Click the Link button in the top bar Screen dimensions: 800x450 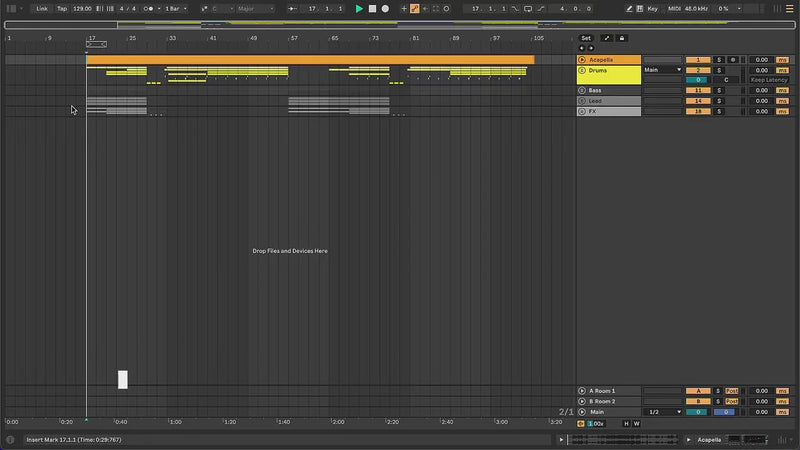(42, 8)
